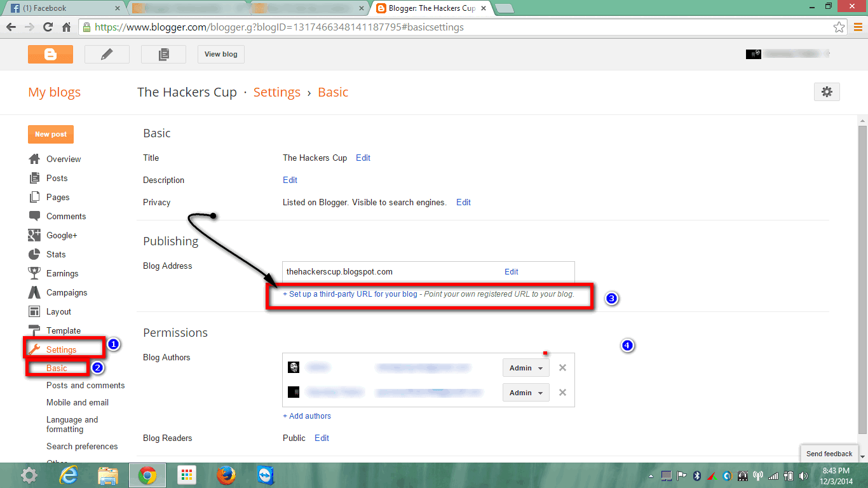Click the Earnings trophy icon

[34, 273]
